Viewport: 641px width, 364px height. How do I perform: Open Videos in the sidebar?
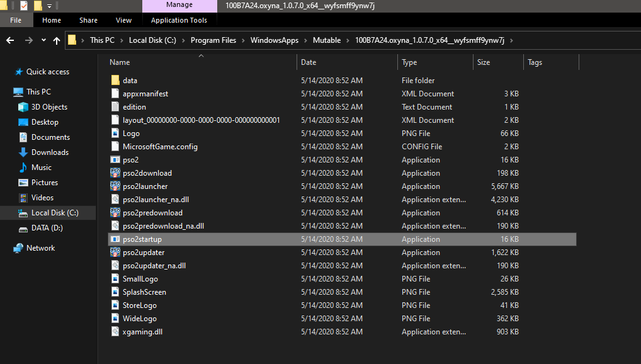[43, 198]
